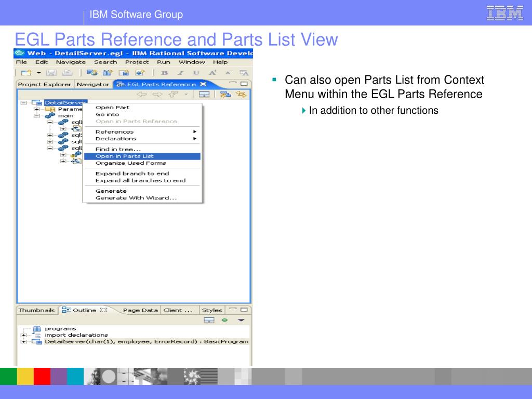Image resolution: width=532 pixels, height=399 pixels.
Task: Click the Print toolbar icon
Action: click(67, 73)
